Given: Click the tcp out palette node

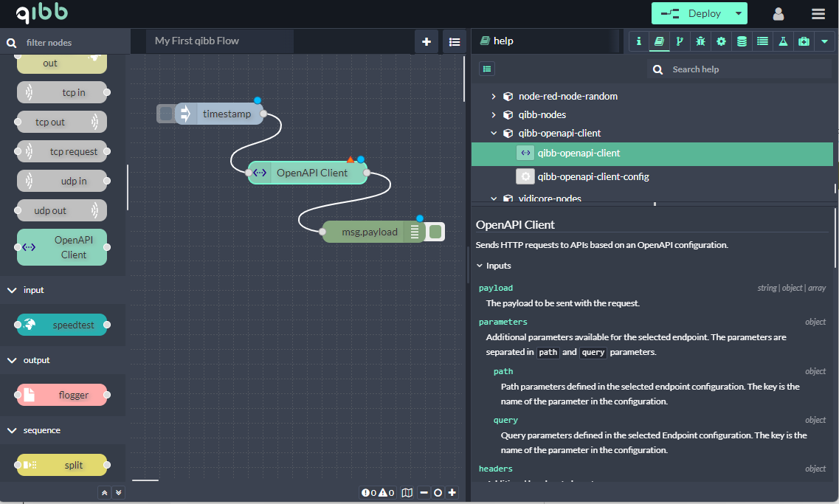Looking at the screenshot, I should 61,122.
